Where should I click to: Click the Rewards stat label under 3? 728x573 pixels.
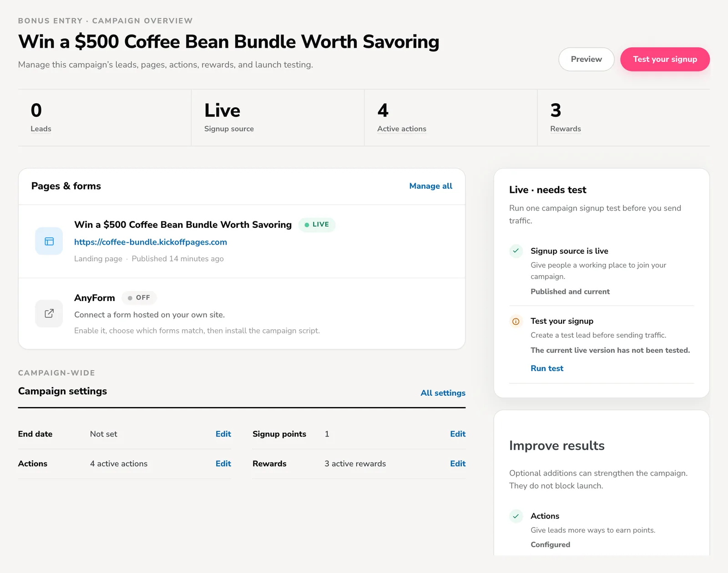coord(566,129)
